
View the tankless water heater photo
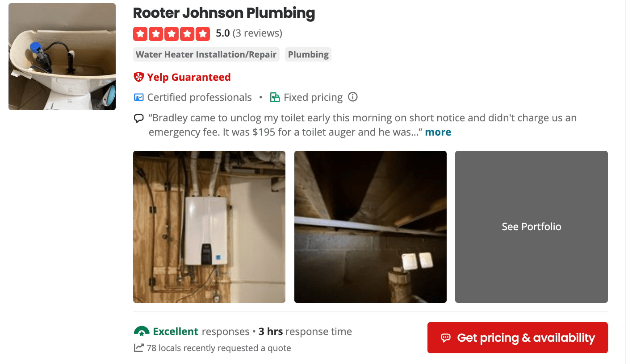tap(209, 227)
